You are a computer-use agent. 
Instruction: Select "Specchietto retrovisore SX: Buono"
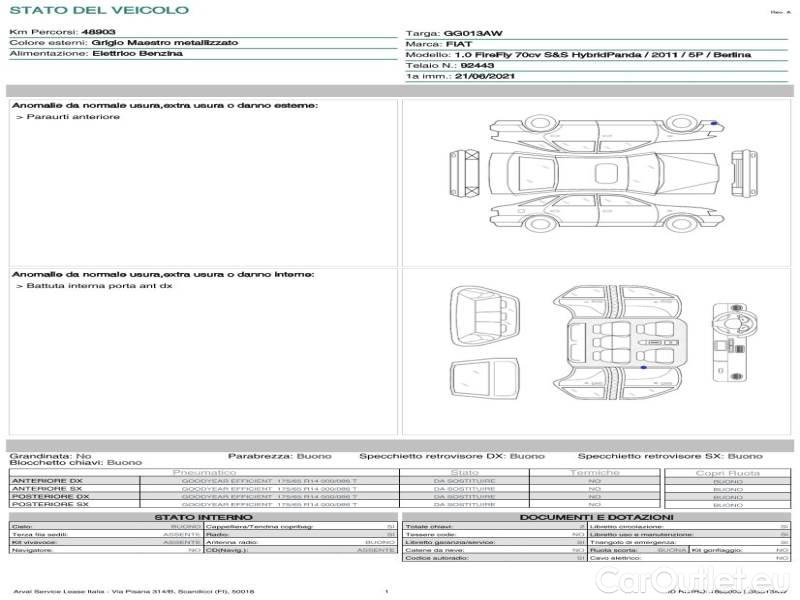(x=670, y=456)
